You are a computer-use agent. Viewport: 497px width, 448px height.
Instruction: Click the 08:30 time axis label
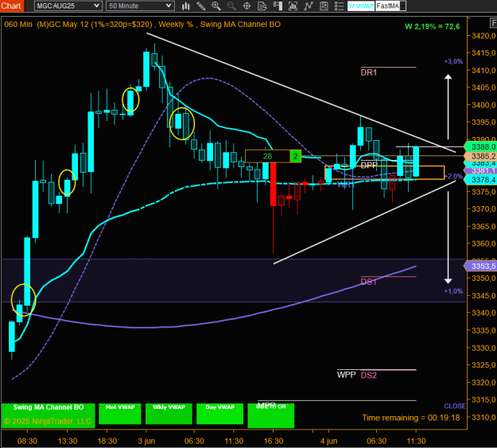tap(27, 441)
